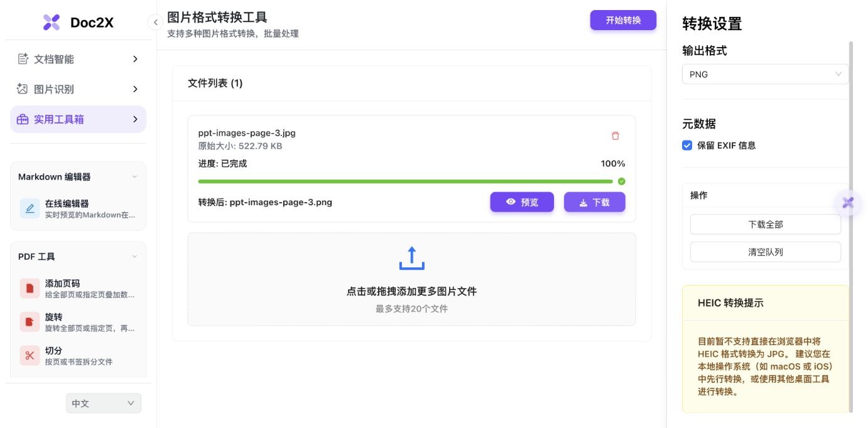Click the 原始大小: 522.79 KB text

(x=241, y=146)
